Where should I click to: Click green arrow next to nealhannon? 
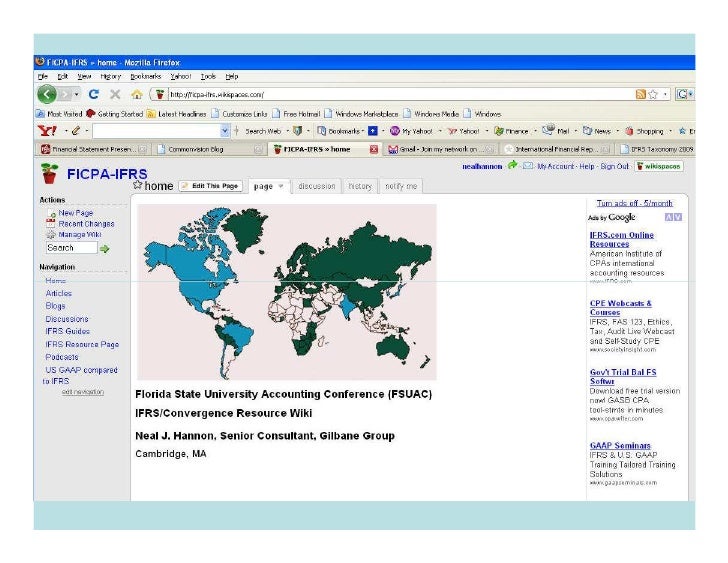tap(513, 165)
